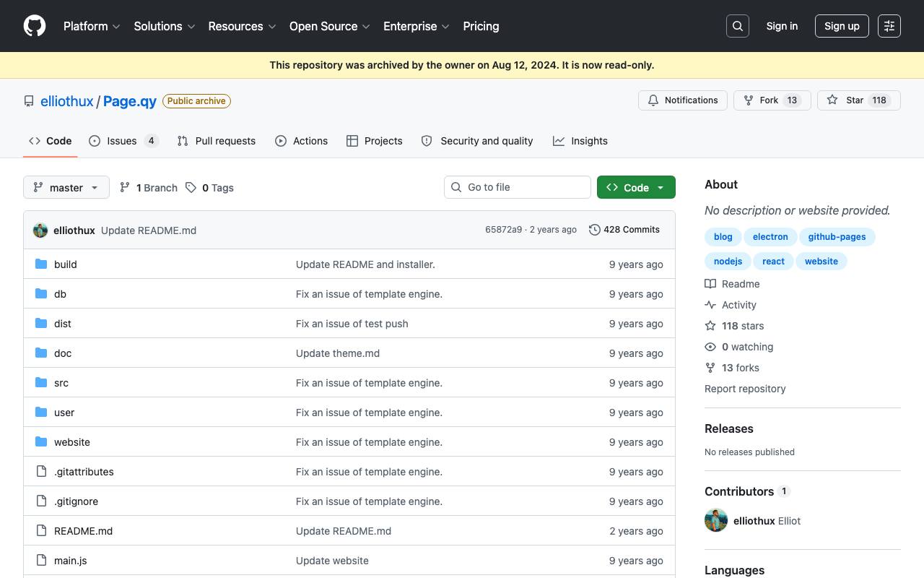Select the website topic tag
924x578 pixels.
821,262
